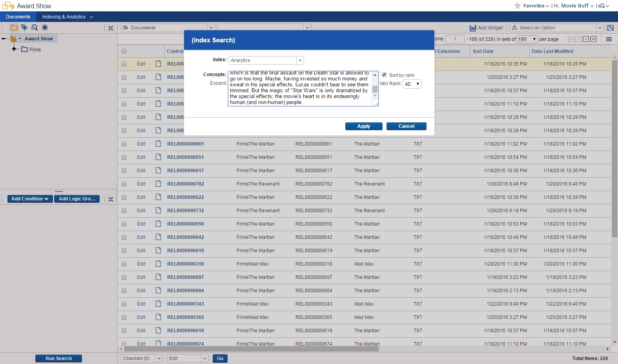Select the folder browser icon in left toolbar
Screen dimensions: 618x364
[14, 27]
